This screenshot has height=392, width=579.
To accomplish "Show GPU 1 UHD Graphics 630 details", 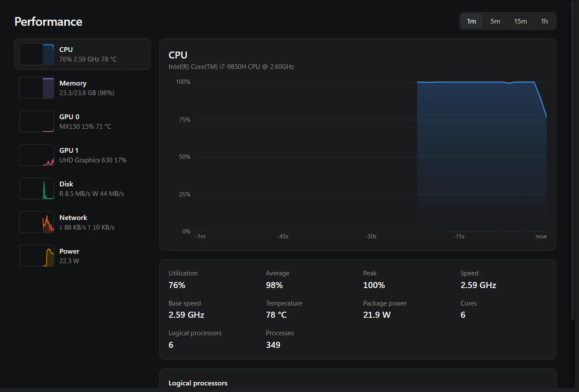I will 82,155.
